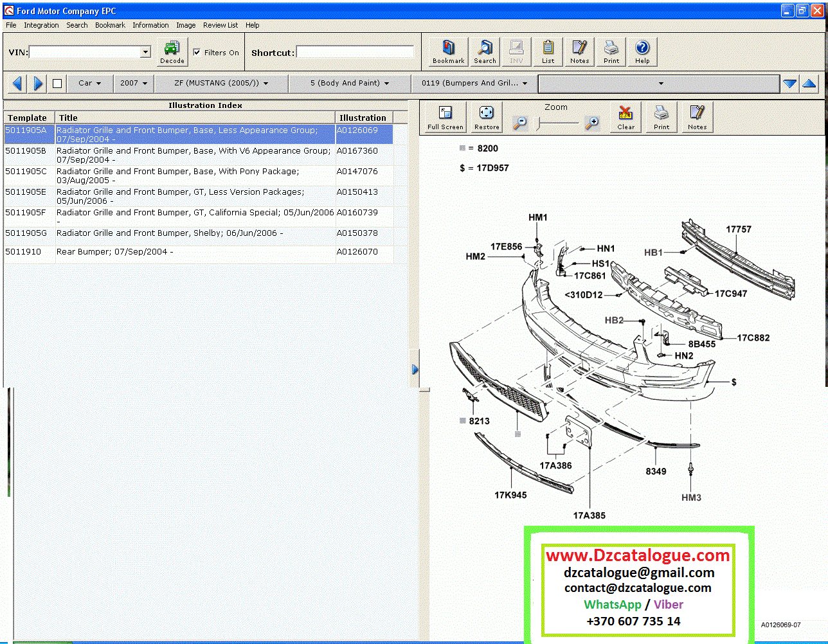The image size is (828, 644).
Task: Click the Clear icon in illustration toolbar
Action: tap(625, 117)
